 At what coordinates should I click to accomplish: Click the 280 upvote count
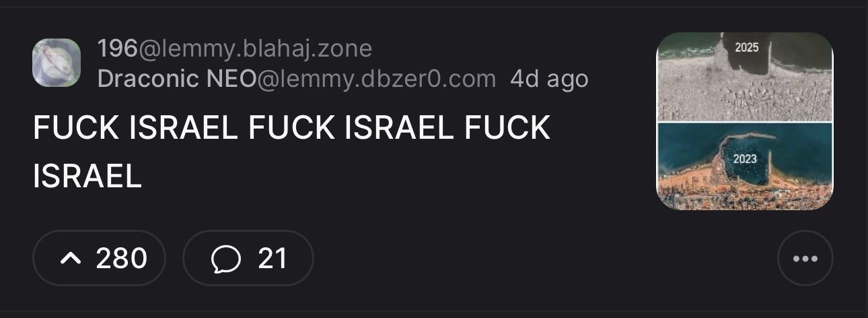(x=121, y=258)
